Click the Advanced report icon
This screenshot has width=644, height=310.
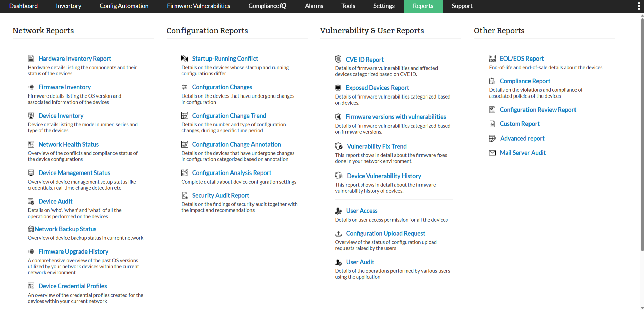click(493, 139)
